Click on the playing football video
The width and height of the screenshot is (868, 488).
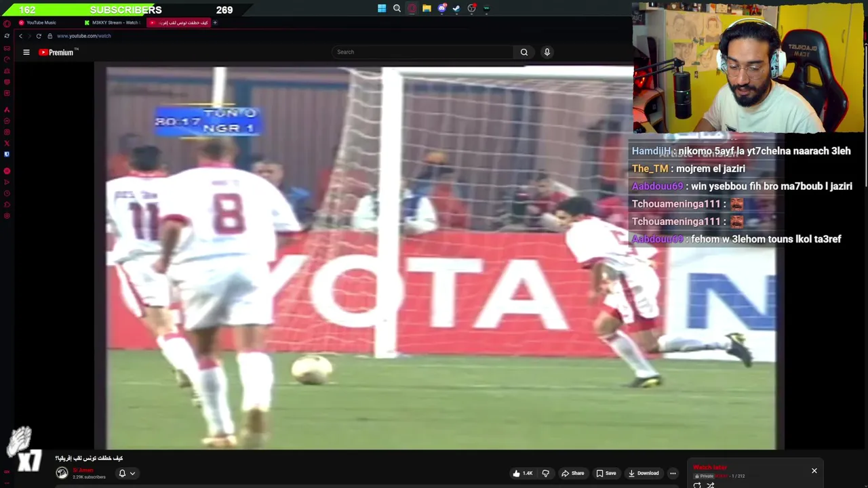click(x=439, y=256)
